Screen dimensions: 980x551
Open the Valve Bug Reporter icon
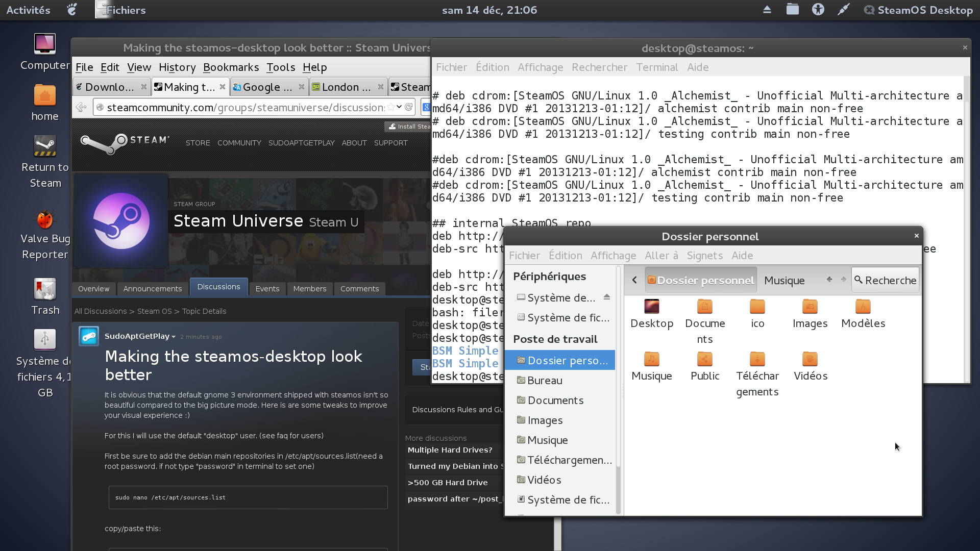click(45, 220)
